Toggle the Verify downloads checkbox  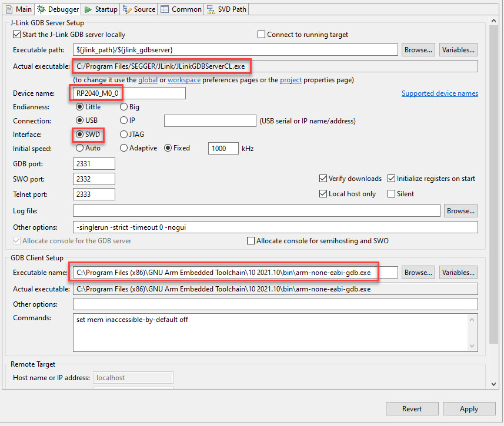point(323,179)
